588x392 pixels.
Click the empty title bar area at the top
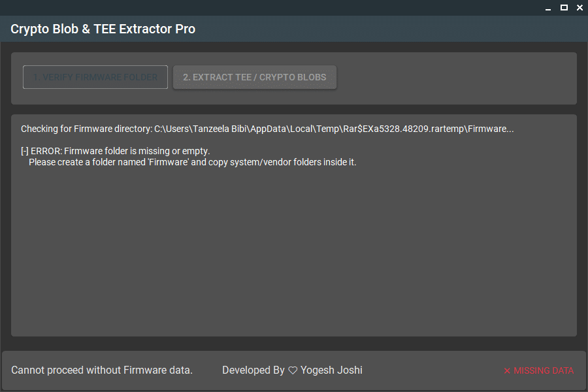[x=261, y=7]
